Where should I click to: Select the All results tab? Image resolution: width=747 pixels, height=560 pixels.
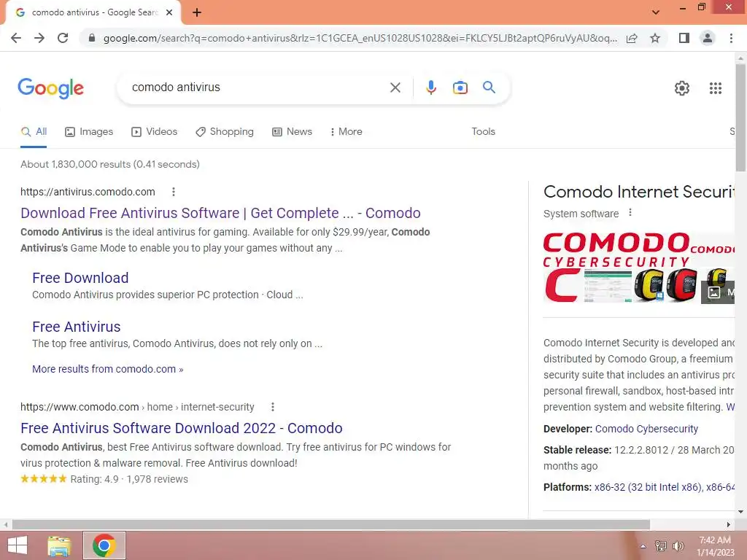(34, 132)
